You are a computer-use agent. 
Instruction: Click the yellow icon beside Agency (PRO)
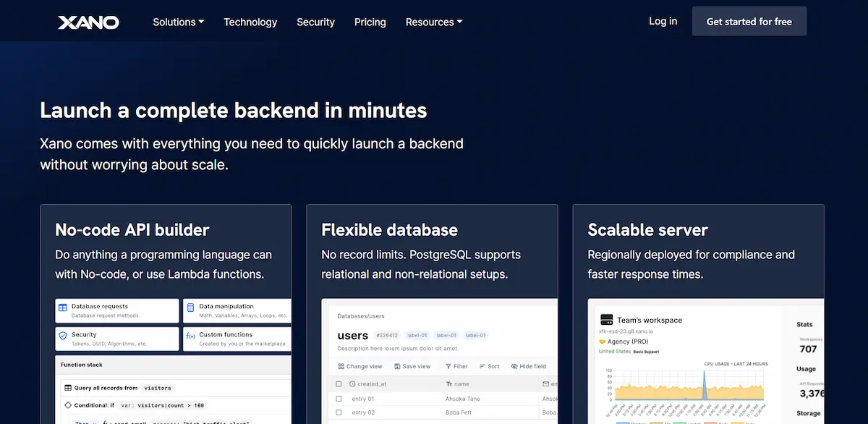[603, 342]
